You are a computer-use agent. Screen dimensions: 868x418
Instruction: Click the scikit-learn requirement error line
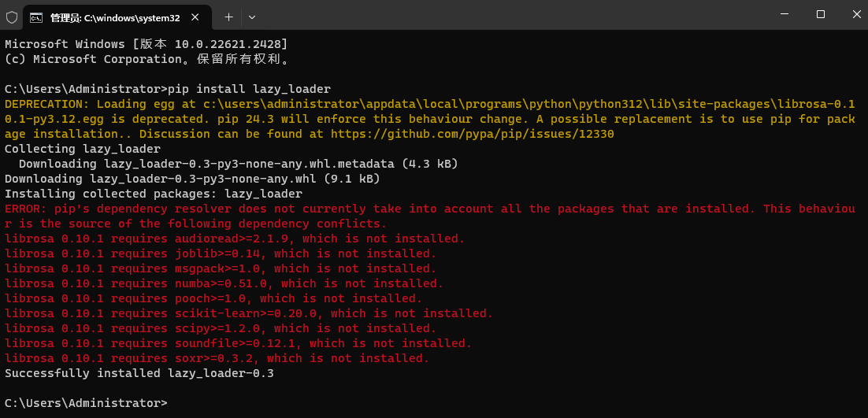(x=248, y=313)
